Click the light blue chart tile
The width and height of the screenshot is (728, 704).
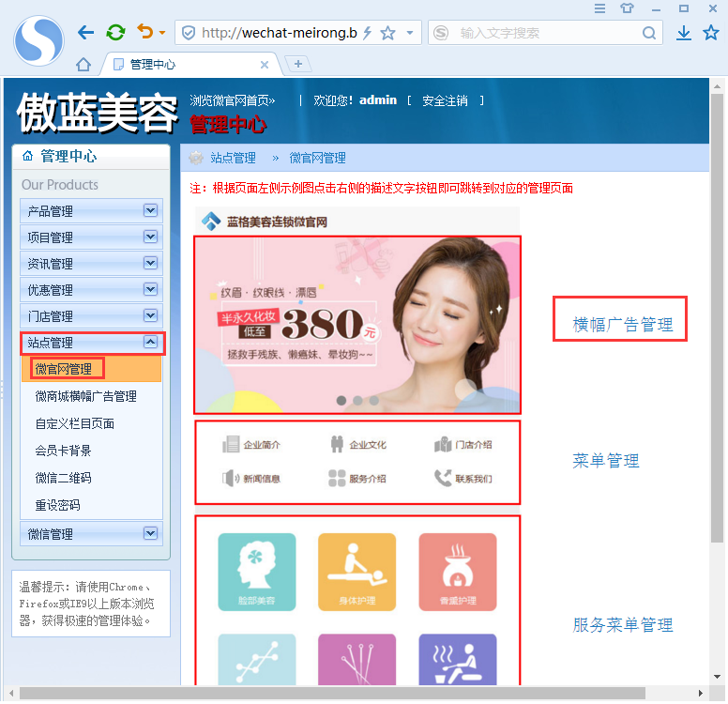click(257, 659)
